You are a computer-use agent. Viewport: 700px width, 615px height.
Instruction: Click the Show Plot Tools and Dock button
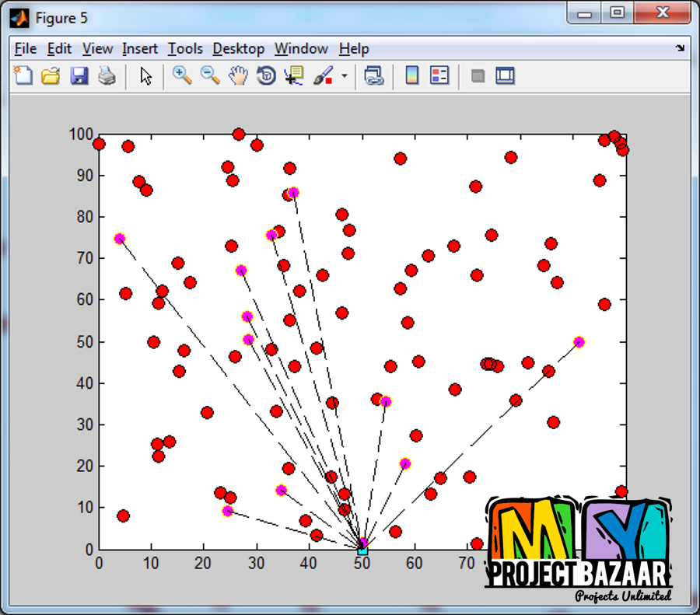click(506, 75)
